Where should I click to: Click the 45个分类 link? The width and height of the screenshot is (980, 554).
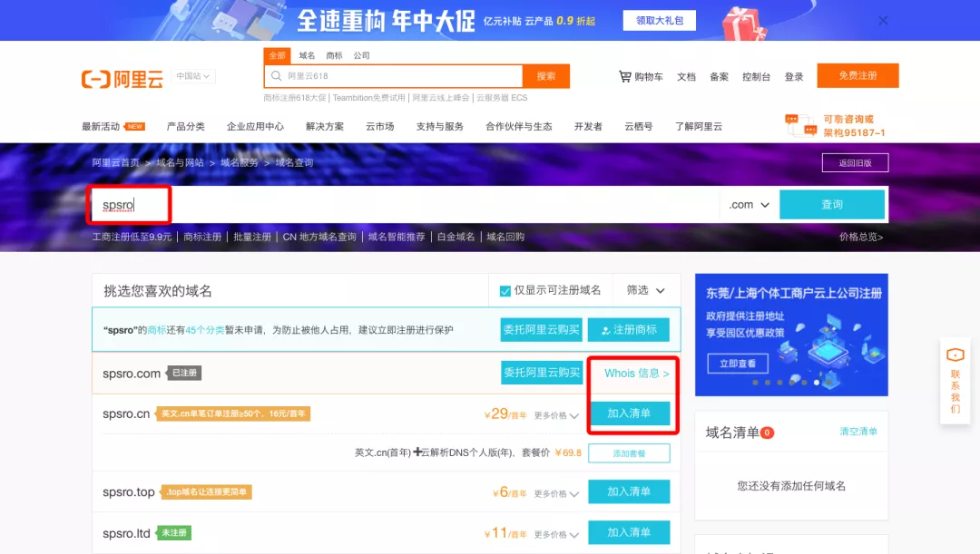coord(204,330)
